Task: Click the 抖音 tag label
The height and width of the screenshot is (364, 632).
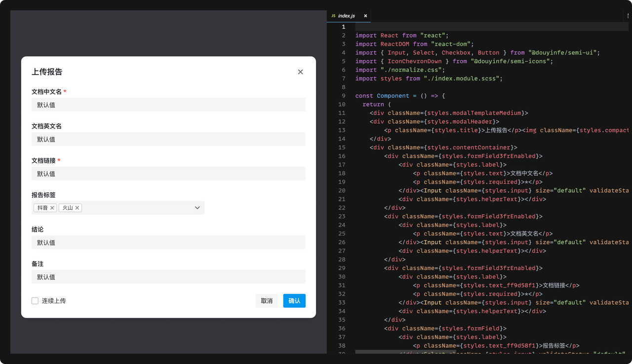Action: tap(42, 208)
